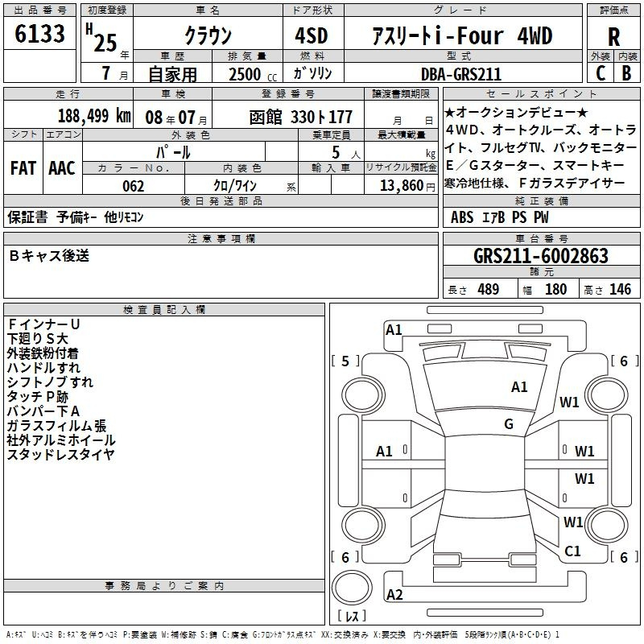The height and width of the screenshot is (644, 644).
Task: Select the car name クラウン
Action: coord(207,35)
